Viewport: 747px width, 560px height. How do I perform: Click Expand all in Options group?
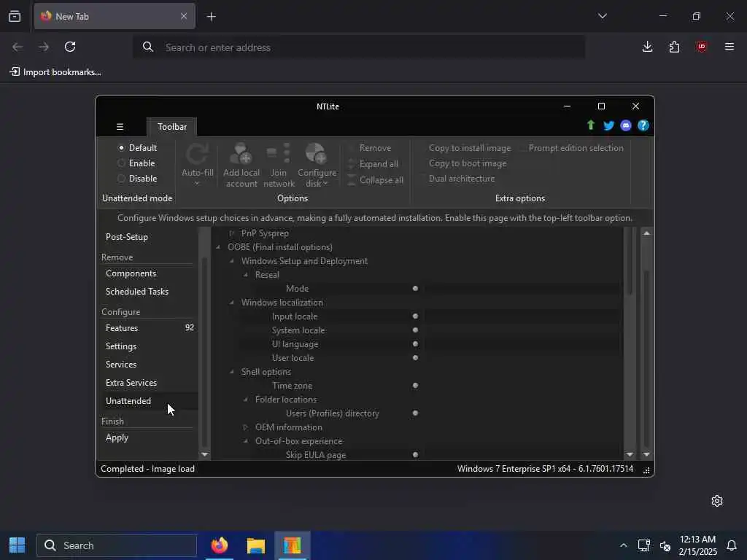pos(373,164)
